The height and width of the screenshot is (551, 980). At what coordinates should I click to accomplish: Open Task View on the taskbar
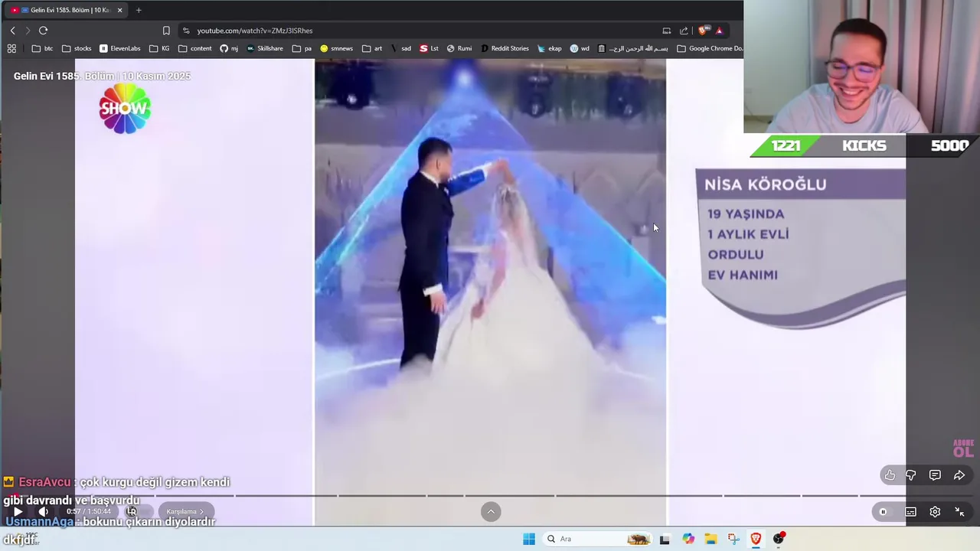tap(665, 539)
